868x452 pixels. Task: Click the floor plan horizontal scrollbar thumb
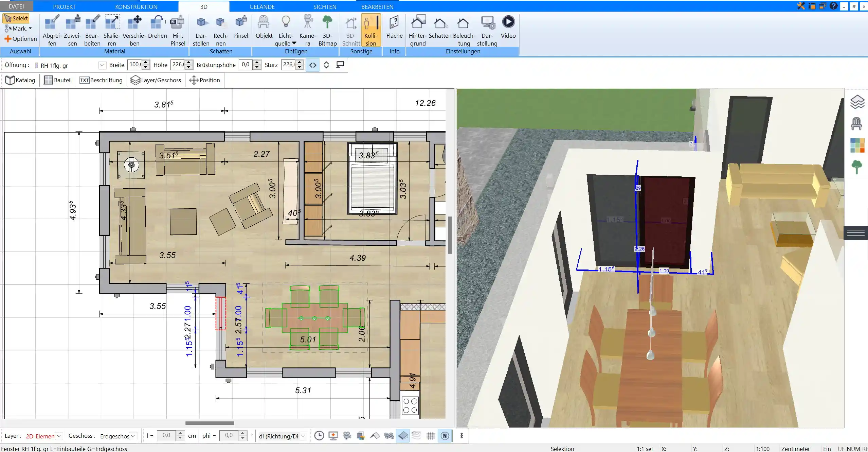[210, 423]
